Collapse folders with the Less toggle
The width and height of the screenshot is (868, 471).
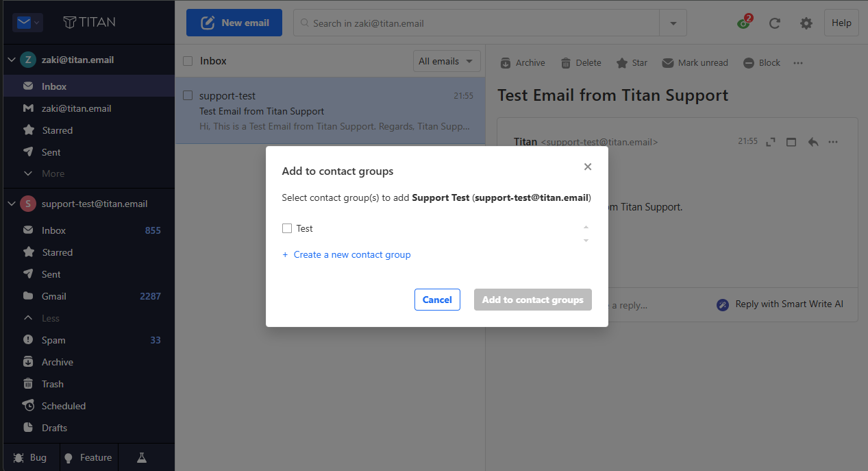(x=89, y=318)
